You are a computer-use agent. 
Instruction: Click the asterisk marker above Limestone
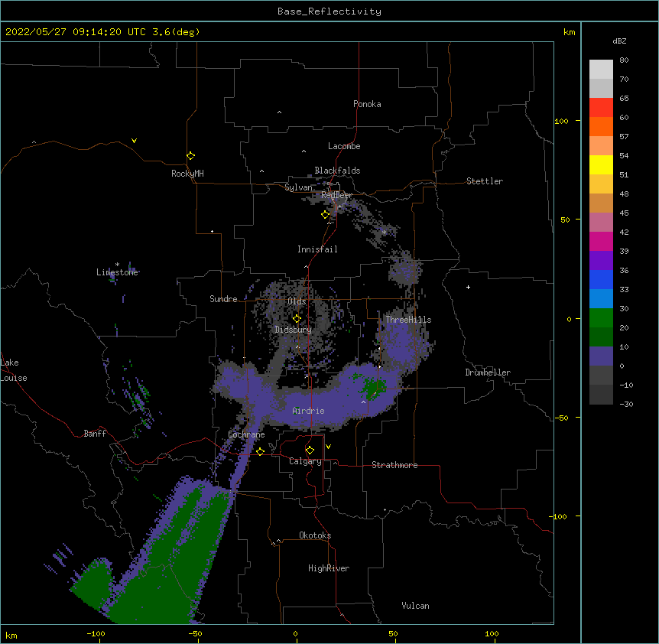point(117,265)
